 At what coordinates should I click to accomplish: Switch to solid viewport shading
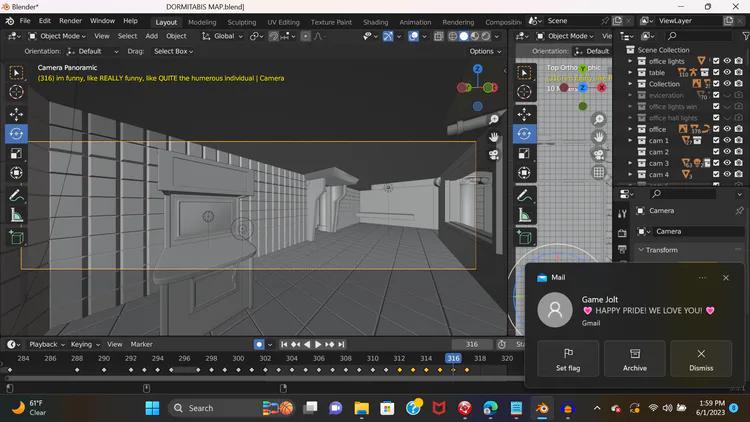coord(463,36)
